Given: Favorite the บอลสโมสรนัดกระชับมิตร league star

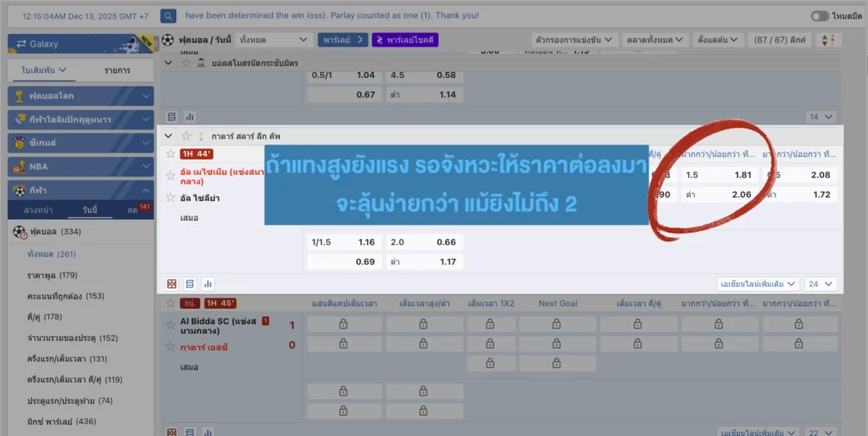Looking at the screenshot, I should point(186,63).
